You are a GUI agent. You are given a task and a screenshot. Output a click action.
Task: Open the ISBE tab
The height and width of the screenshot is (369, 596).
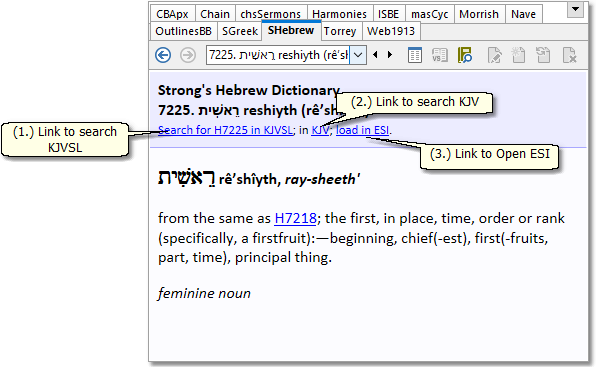point(388,14)
